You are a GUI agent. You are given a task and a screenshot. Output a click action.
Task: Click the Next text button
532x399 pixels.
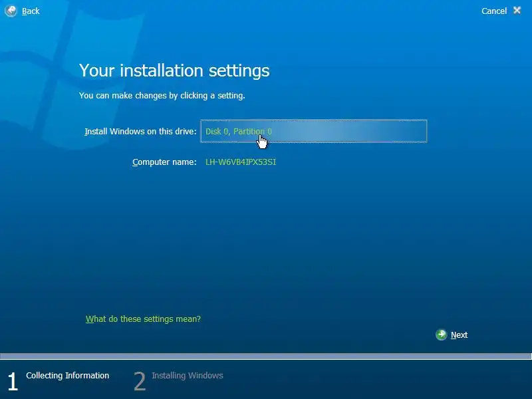pyautogui.click(x=459, y=335)
